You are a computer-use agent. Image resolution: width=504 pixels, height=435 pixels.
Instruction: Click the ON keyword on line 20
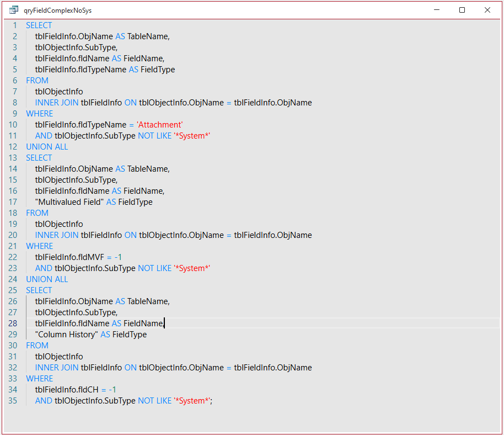click(x=131, y=235)
